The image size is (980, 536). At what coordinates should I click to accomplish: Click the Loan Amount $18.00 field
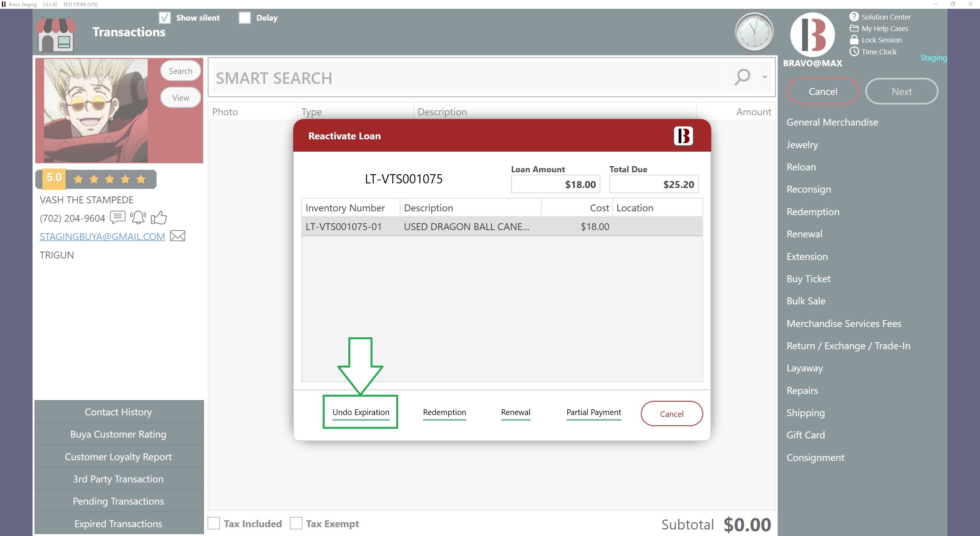[555, 184]
